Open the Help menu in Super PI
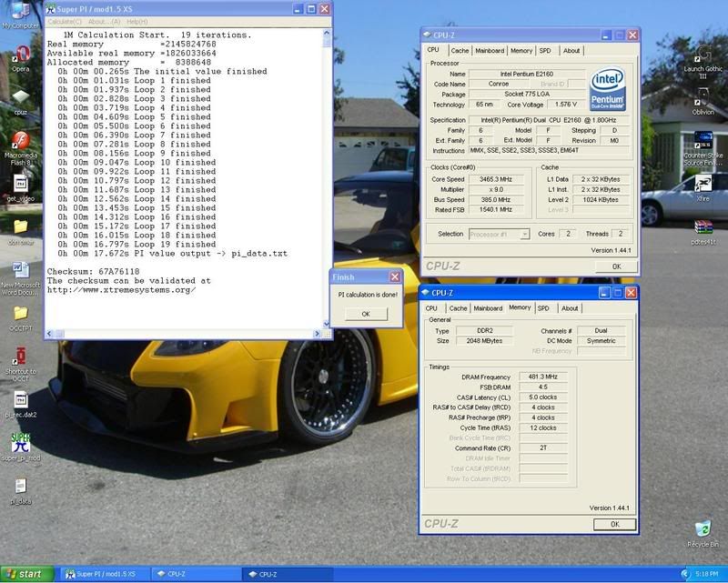The height and width of the screenshot is (583, 728). pyautogui.click(x=136, y=21)
